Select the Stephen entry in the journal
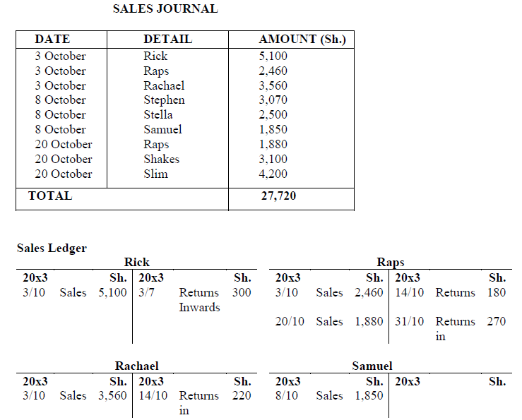The width and height of the screenshot is (522, 420). pos(164,100)
